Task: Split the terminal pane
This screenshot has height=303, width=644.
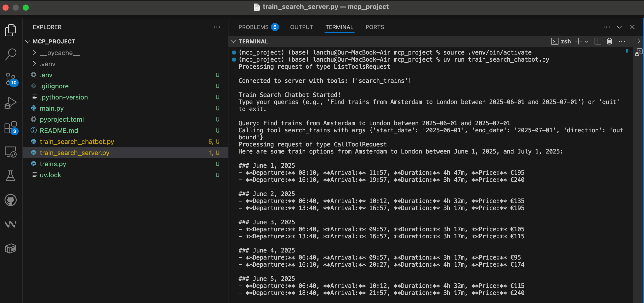Action: pyautogui.click(x=598, y=41)
